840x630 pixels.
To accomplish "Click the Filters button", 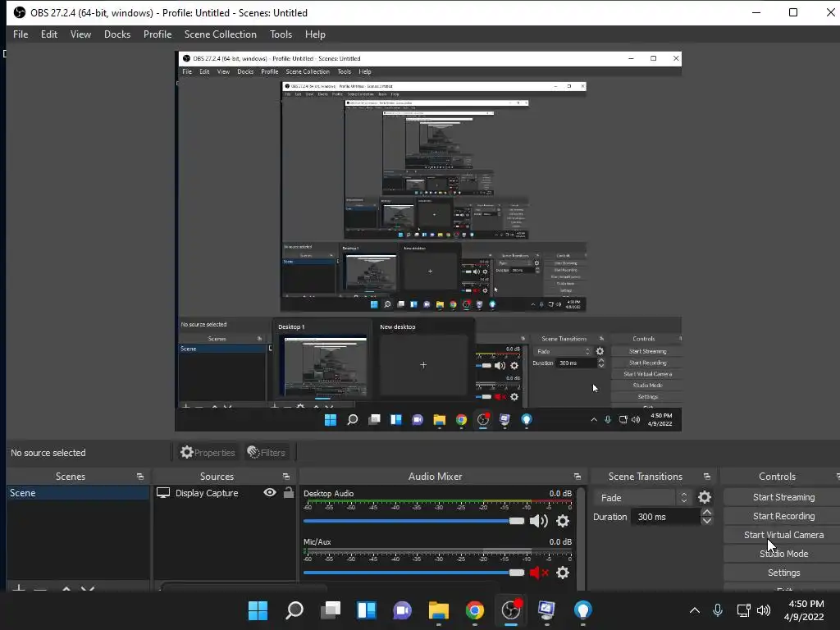I will [x=267, y=452].
